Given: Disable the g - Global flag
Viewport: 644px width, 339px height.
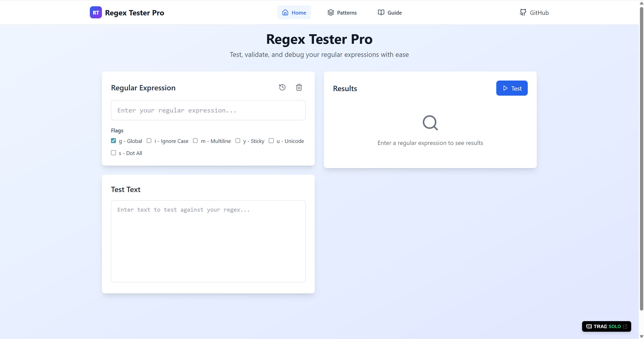Looking at the screenshot, I should 113,141.
